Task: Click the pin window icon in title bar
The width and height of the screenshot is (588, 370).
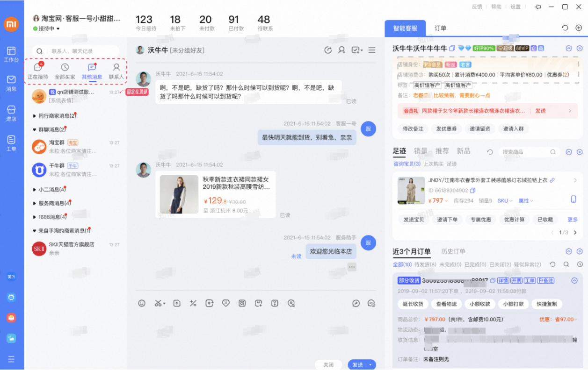Action: pos(538,7)
